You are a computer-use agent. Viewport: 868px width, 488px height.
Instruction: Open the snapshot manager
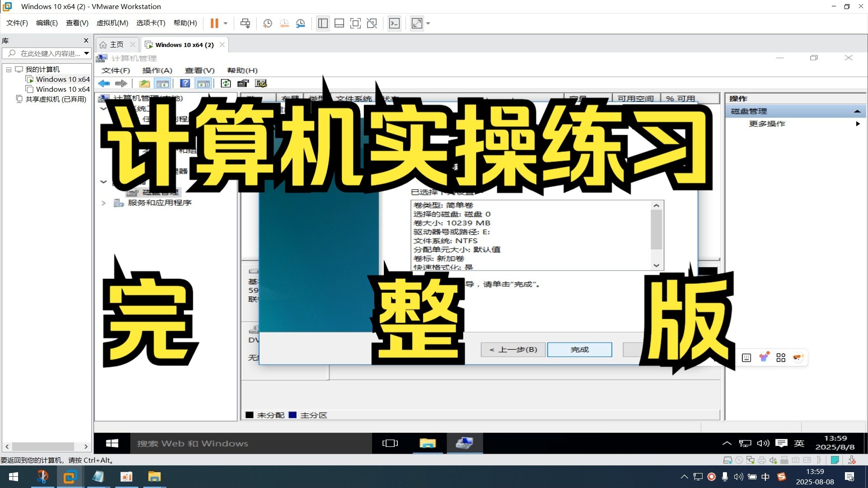pyautogui.click(x=301, y=23)
